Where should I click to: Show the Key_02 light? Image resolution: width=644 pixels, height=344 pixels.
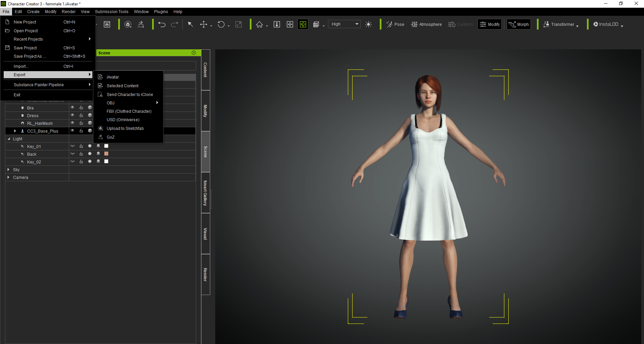[72, 161]
